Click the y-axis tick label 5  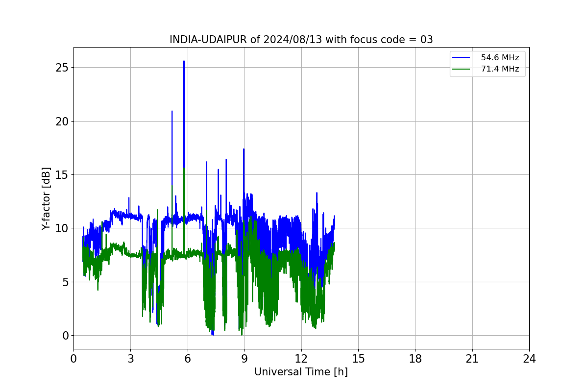(65, 282)
